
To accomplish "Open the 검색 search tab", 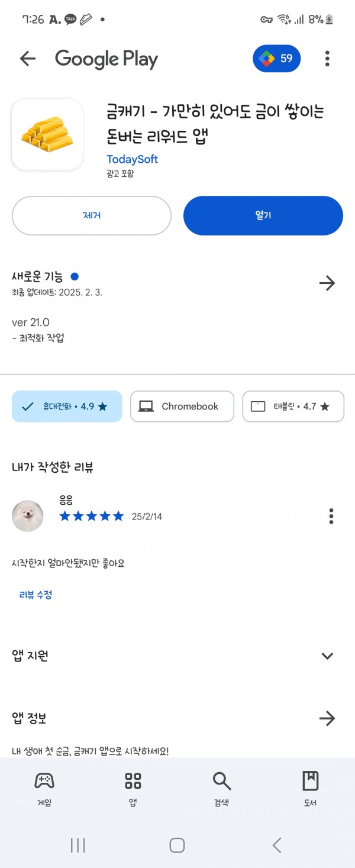I will coord(222,789).
